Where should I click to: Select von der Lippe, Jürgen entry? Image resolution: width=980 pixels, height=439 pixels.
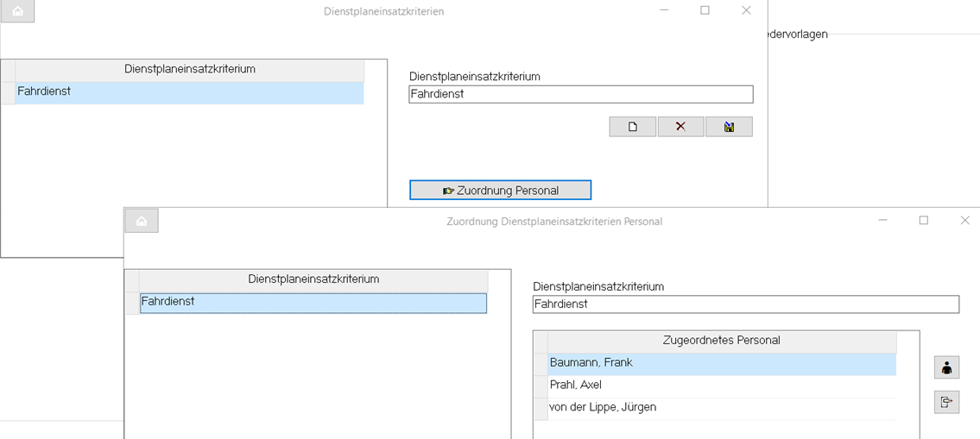tap(722, 409)
